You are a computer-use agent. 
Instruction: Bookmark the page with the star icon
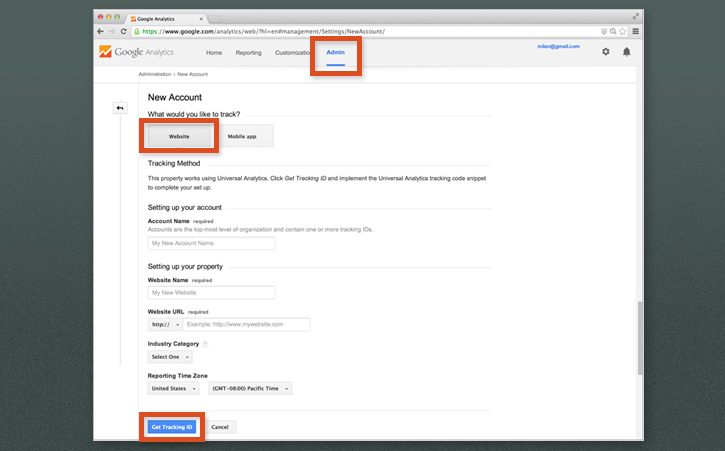click(623, 31)
